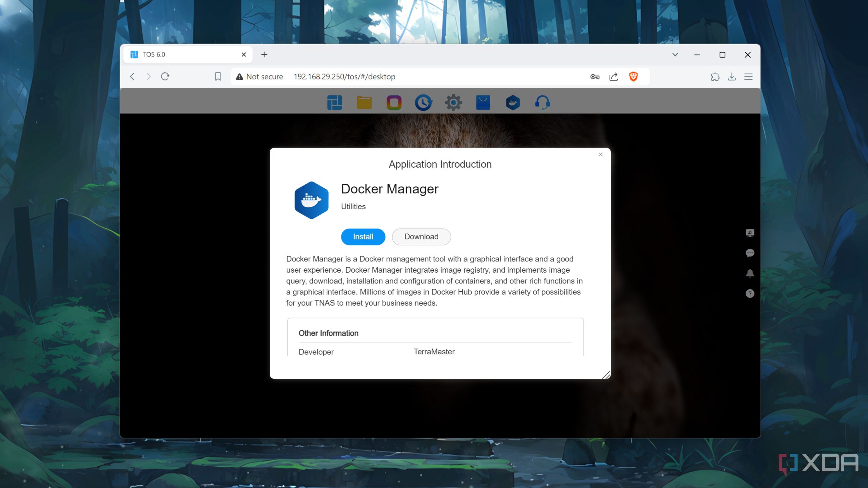Open the Portainer or container icon in taskbar
This screenshot has width=868, height=488.
(512, 102)
